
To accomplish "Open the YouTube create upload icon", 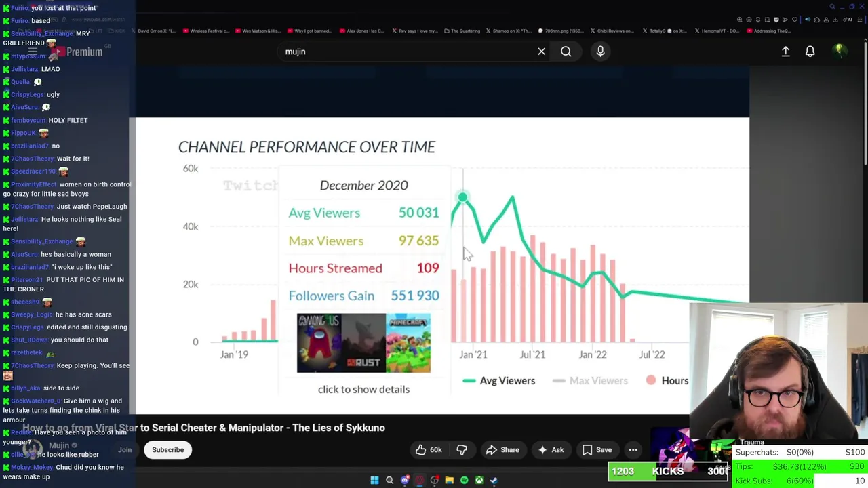I will 785,52.
